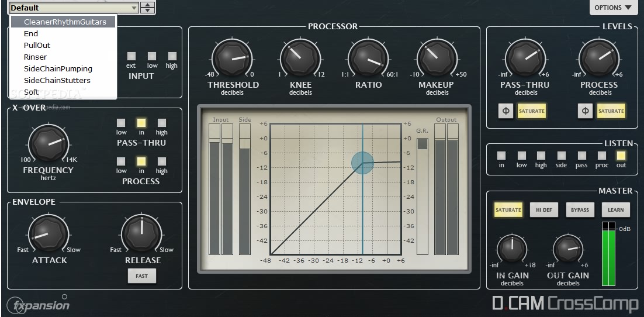Listen to the proc signal
The height and width of the screenshot is (317, 644).
(x=602, y=156)
